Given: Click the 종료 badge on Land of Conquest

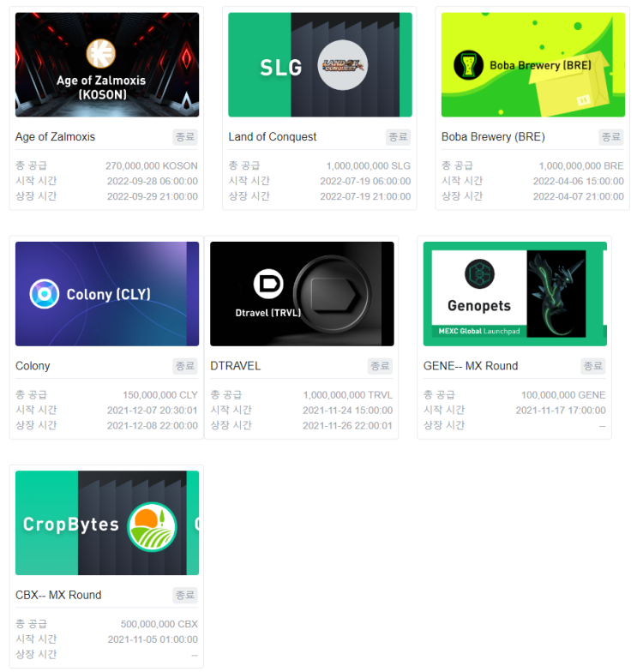Looking at the screenshot, I should [x=398, y=137].
